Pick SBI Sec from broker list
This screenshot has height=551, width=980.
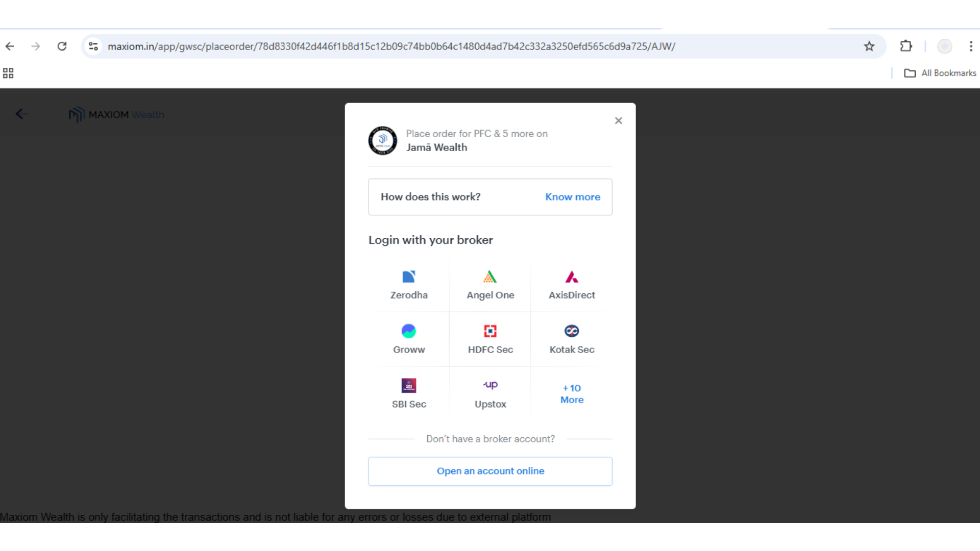(409, 386)
